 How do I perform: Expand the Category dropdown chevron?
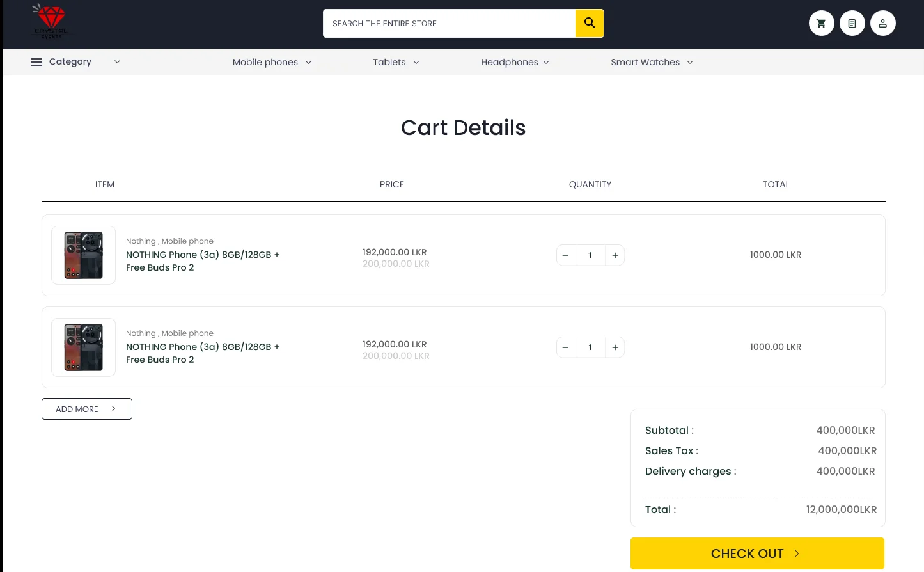[117, 62]
